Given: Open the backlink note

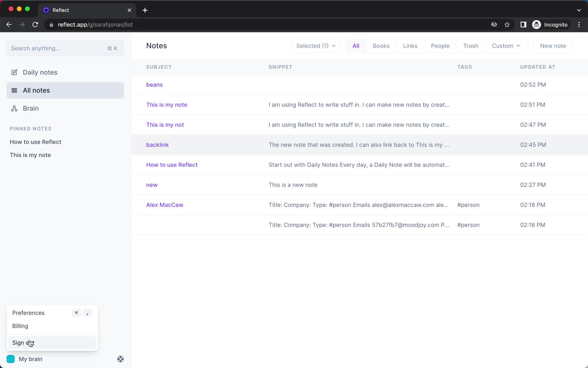Looking at the screenshot, I should pyautogui.click(x=157, y=145).
